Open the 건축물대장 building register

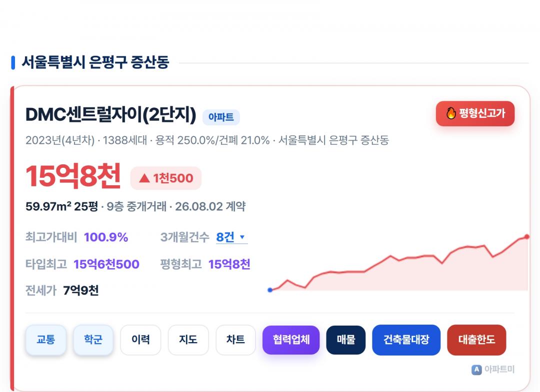click(x=406, y=340)
